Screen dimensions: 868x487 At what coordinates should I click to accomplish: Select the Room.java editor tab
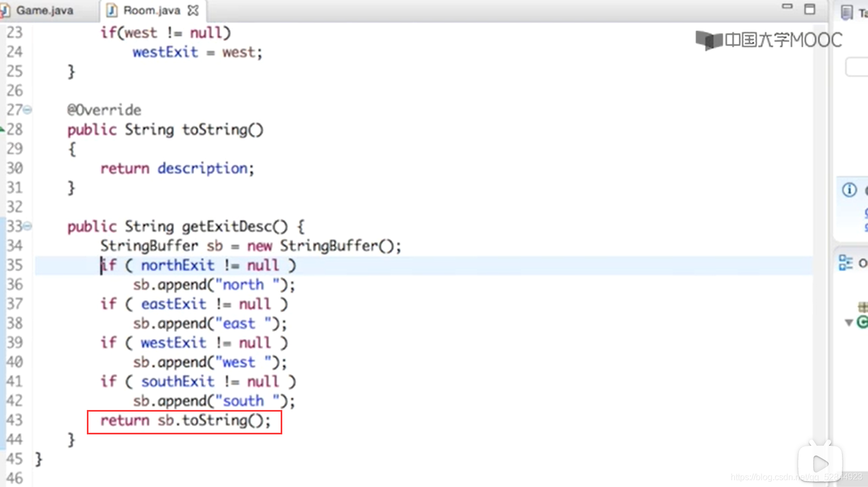(x=151, y=10)
